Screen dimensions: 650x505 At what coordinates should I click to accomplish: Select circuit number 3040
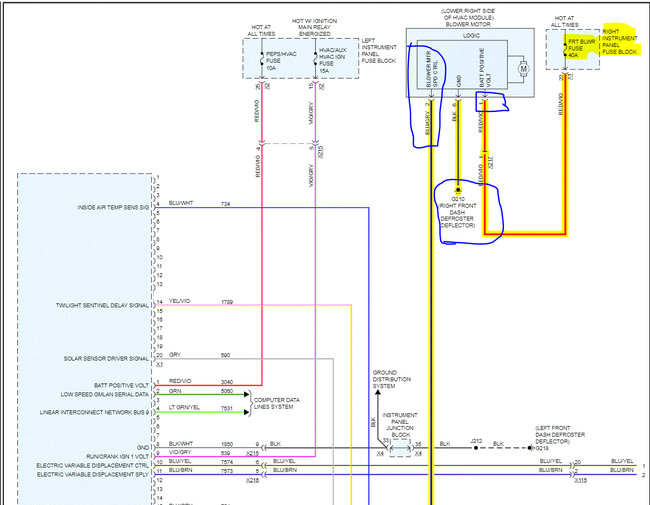[227, 382]
